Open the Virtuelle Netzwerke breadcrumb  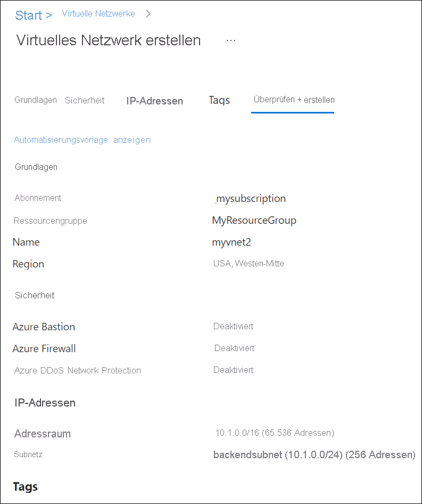98,13
